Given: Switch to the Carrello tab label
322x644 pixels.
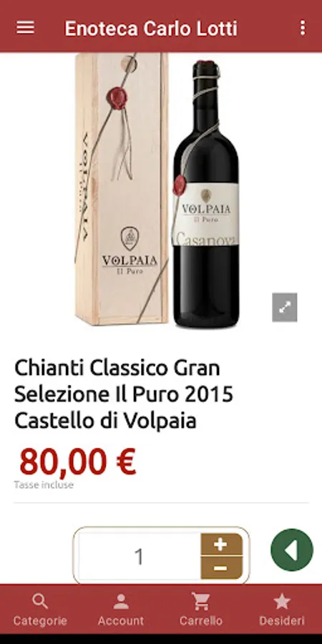Looking at the screenshot, I should point(201,620).
